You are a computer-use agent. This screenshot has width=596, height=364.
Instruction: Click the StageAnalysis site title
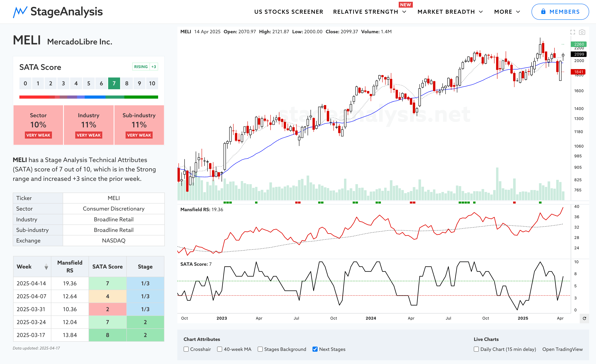(67, 12)
